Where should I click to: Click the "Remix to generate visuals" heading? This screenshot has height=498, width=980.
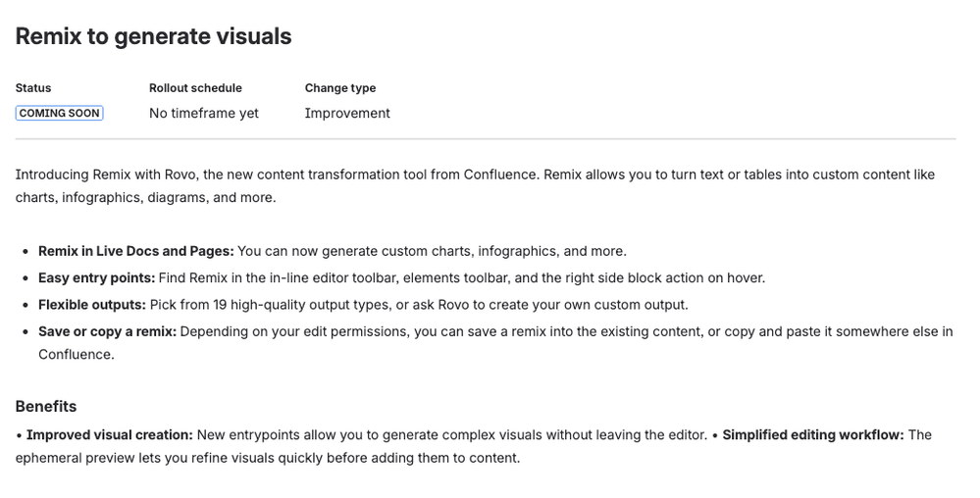pyautogui.click(x=153, y=36)
